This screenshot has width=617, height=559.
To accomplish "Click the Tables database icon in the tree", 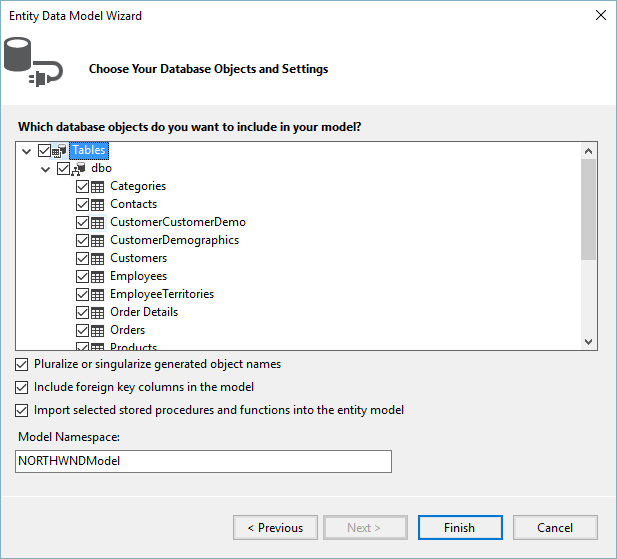I will (59, 151).
